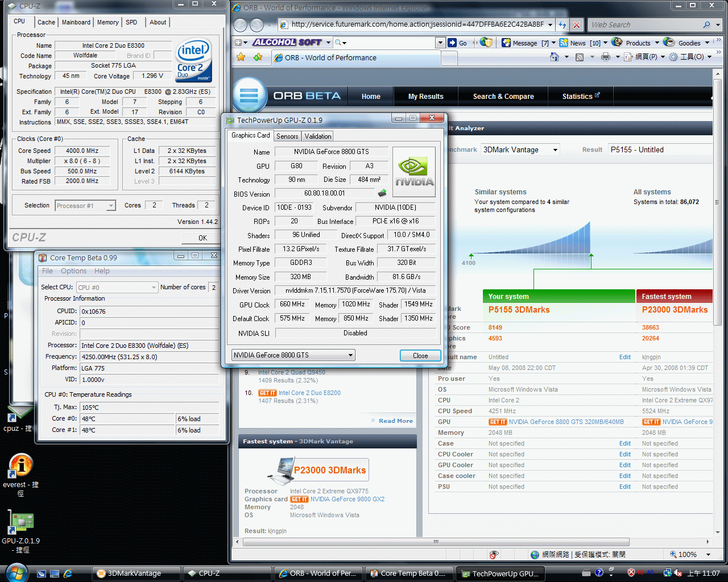The height and width of the screenshot is (582, 728).
Task: Open the 100% zoom level dropdown
Action: point(709,555)
